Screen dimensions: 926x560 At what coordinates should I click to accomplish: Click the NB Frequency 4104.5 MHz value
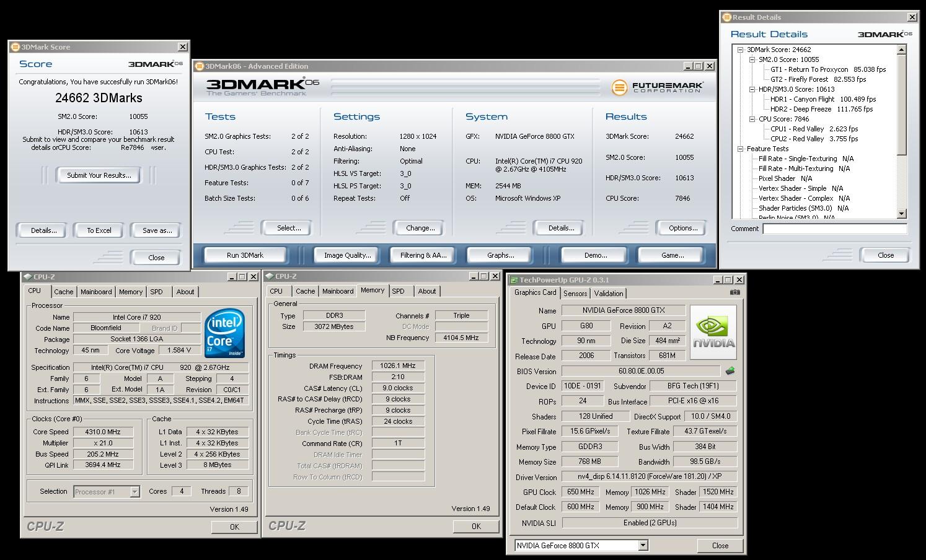coord(461,338)
